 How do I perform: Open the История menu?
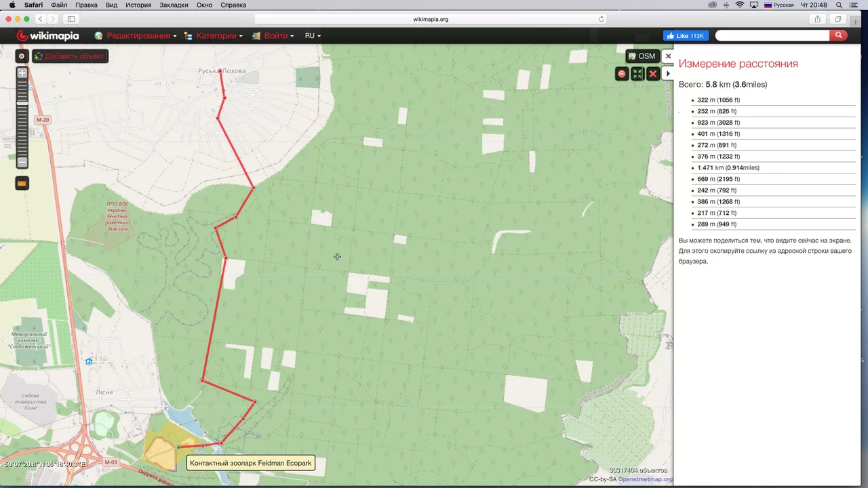tap(138, 5)
